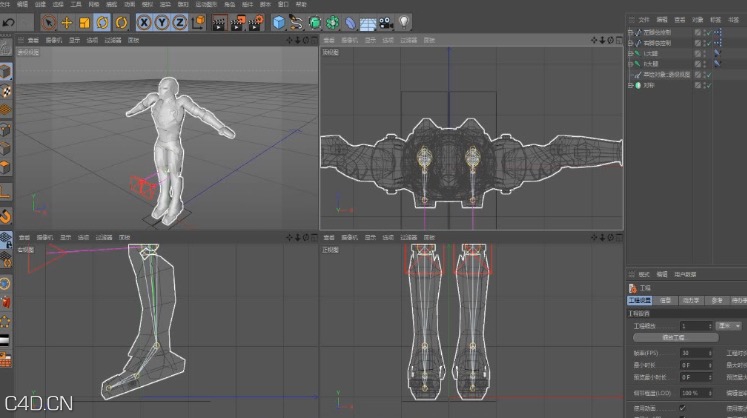Screen dimensions: 747x418
Task: Add a Cube primitive object
Action: coord(279,22)
